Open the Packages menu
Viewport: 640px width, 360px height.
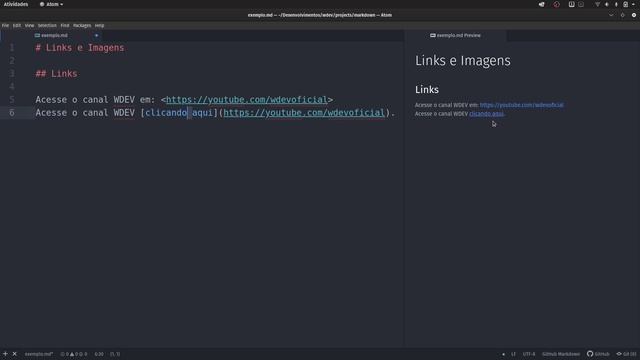pos(82,25)
